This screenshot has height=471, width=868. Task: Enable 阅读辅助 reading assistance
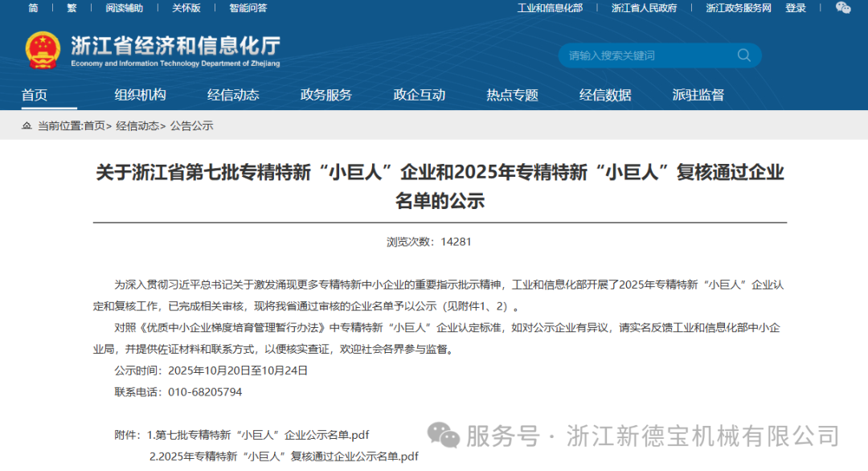coord(124,8)
